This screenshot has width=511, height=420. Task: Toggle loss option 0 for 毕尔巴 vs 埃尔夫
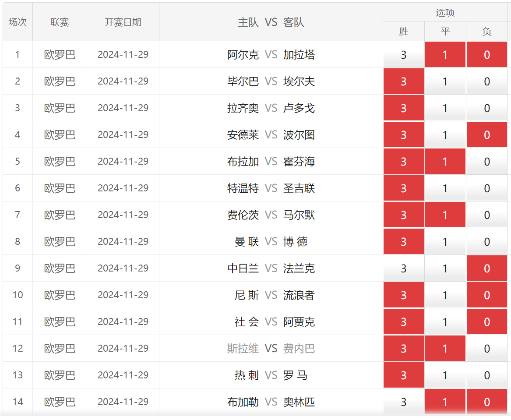click(486, 81)
